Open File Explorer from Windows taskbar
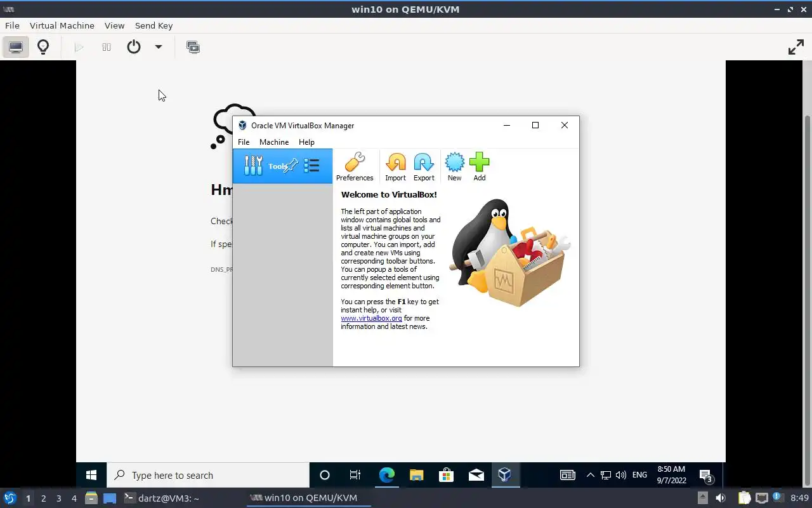The image size is (812, 508). (x=416, y=475)
